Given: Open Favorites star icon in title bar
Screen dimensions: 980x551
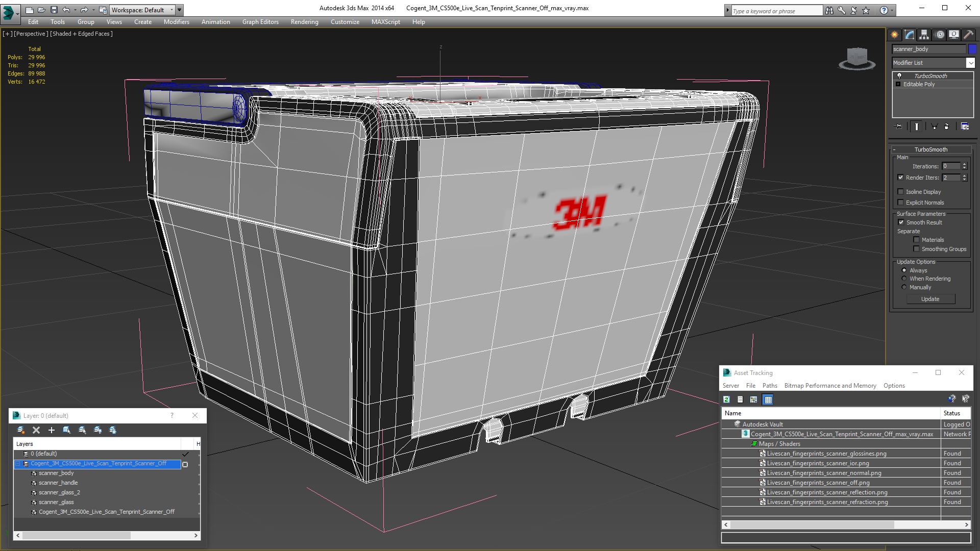Looking at the screenshot, I should pos(866,10).
